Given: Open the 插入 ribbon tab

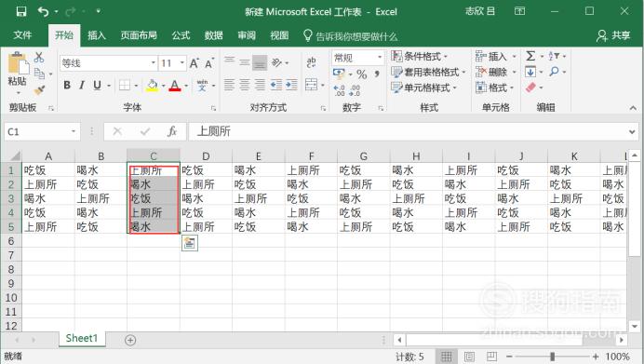Looking at the screenshot, I should coord(97,35).
